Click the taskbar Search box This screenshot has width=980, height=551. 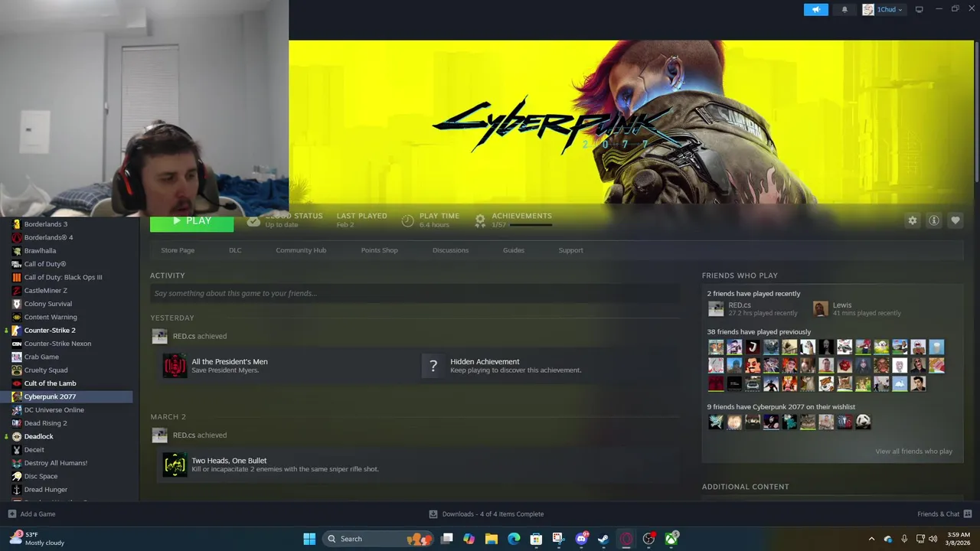[377, 539]
